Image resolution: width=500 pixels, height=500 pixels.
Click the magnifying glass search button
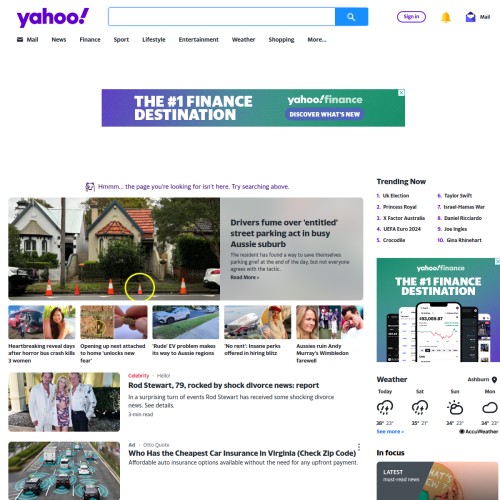[351, 17]
